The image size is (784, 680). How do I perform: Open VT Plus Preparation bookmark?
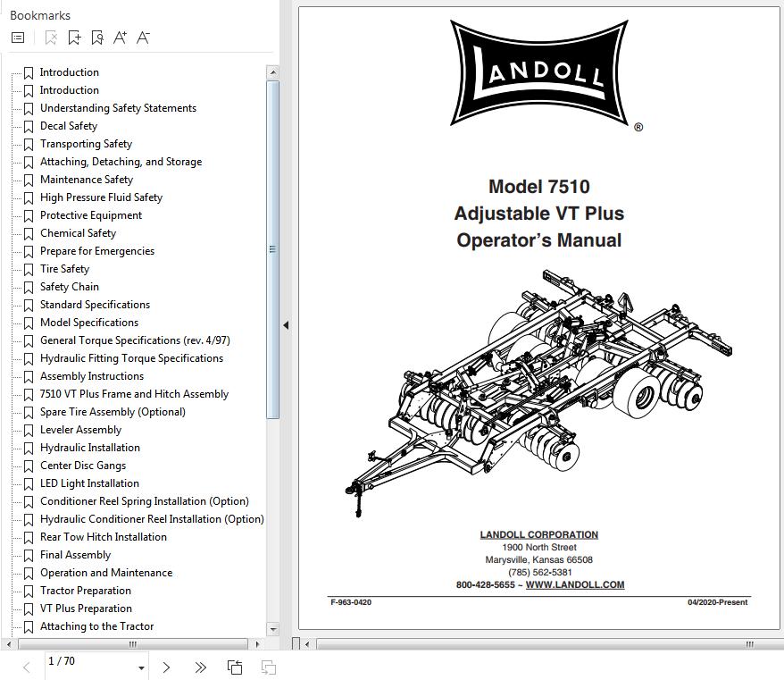click(x=86, y=609)
